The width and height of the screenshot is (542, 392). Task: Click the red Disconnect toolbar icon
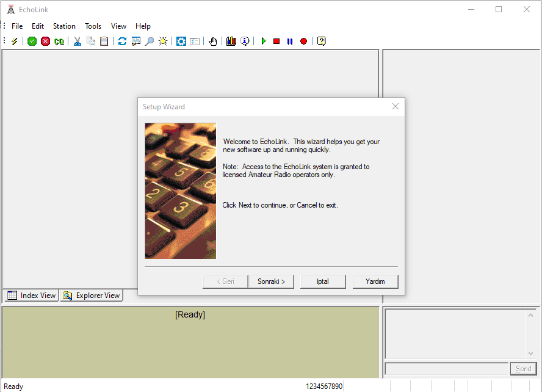(45, 41)
